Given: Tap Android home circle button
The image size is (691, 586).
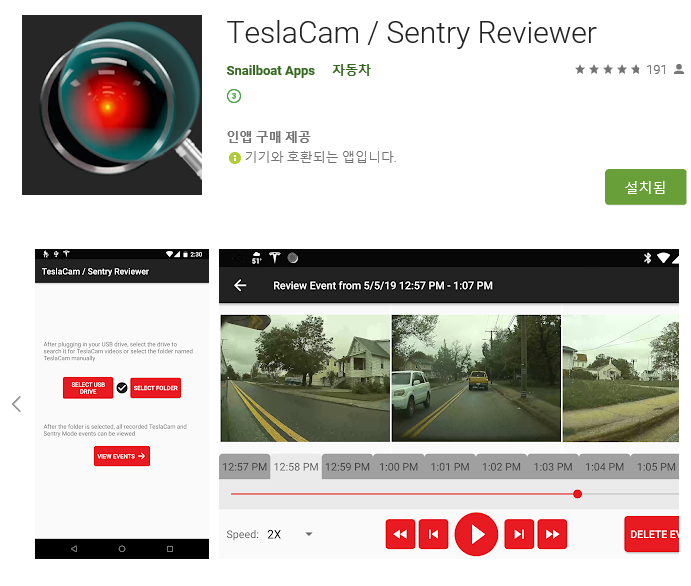Looking at the screenshot, I should (x=122, y=549).
